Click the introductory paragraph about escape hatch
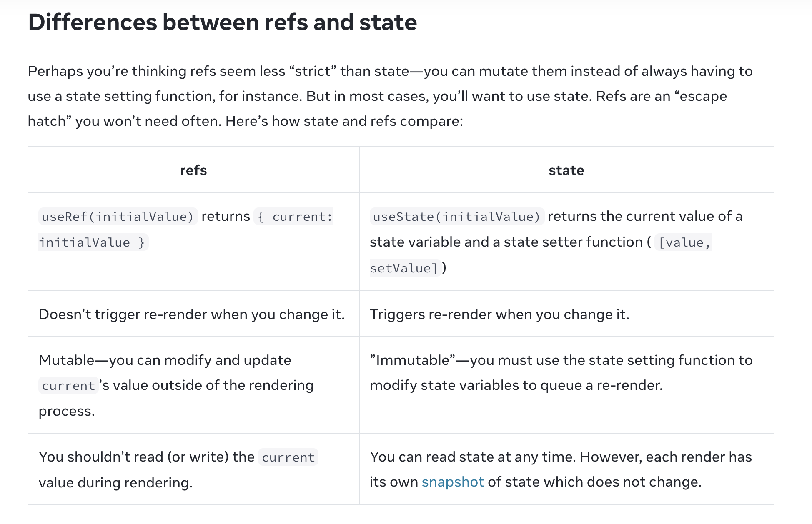 [390, 96]
